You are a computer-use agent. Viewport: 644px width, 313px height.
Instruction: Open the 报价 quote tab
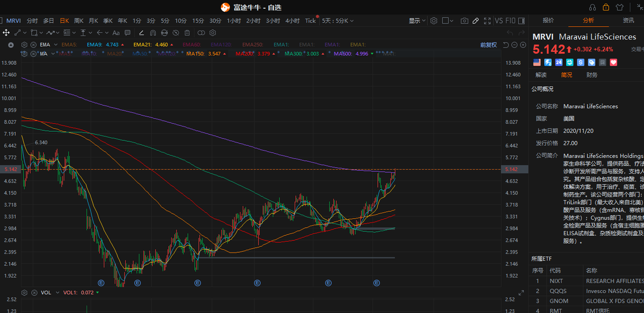pos(548,20)
